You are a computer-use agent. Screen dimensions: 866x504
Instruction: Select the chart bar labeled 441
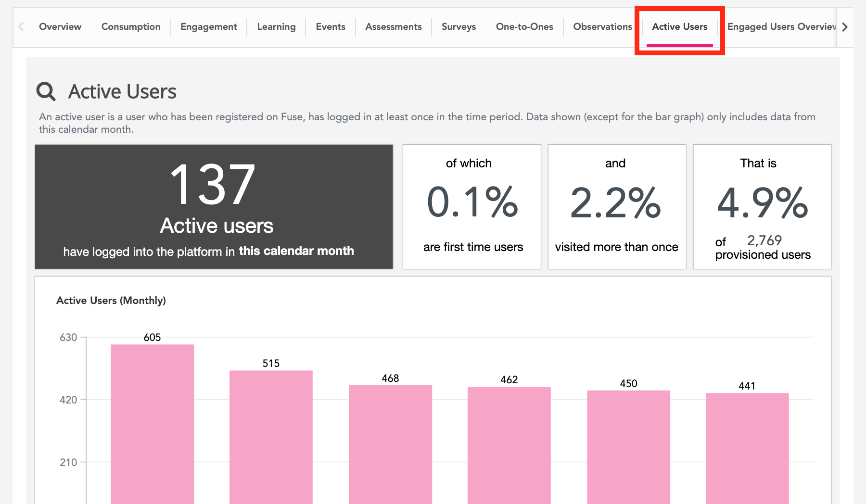[747, 447]
